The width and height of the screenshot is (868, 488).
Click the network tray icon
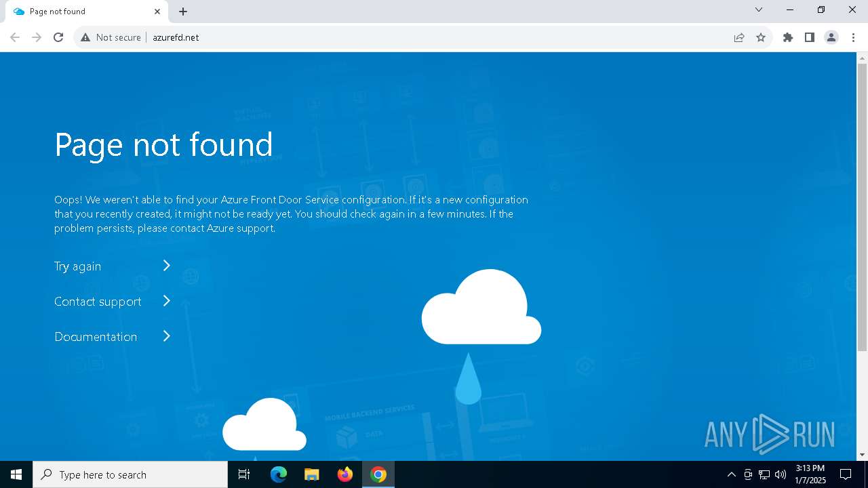764,474
